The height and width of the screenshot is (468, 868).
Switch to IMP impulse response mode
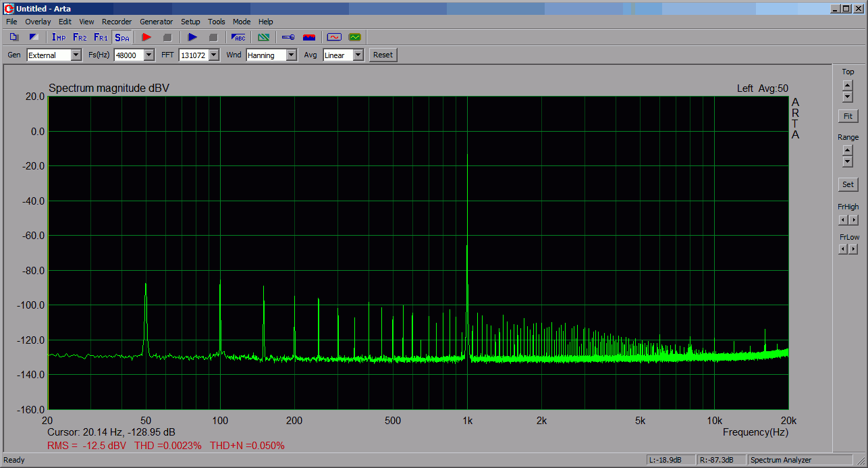point(59,37)
